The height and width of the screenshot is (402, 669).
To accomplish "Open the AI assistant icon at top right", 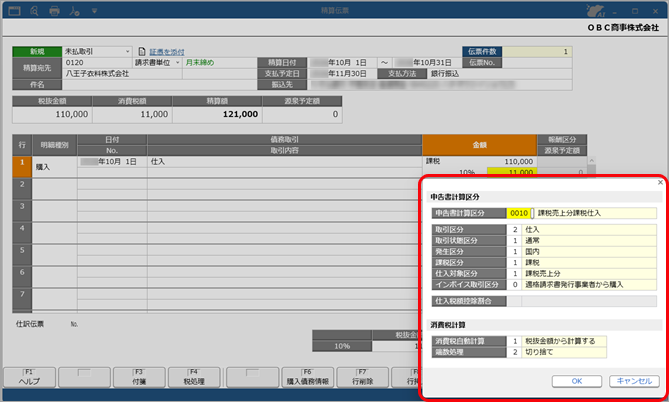I will [595, 10].
